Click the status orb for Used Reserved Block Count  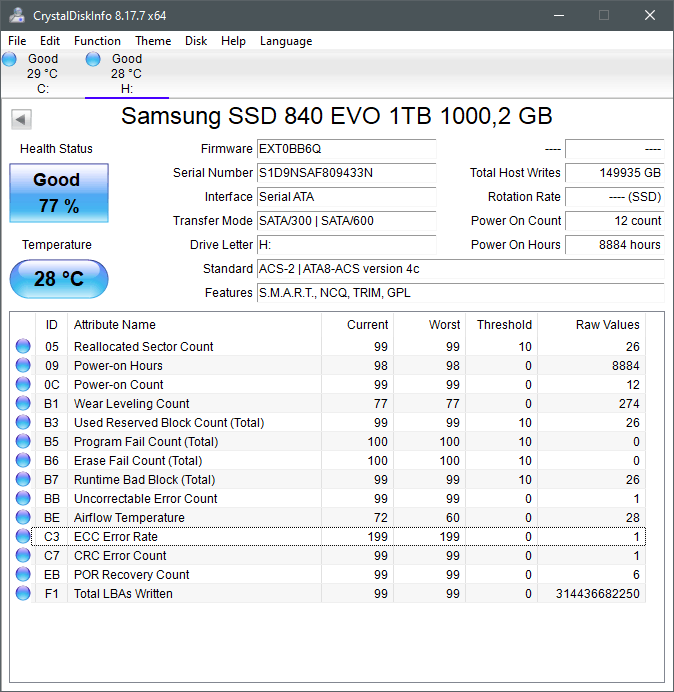coord(23,422)
